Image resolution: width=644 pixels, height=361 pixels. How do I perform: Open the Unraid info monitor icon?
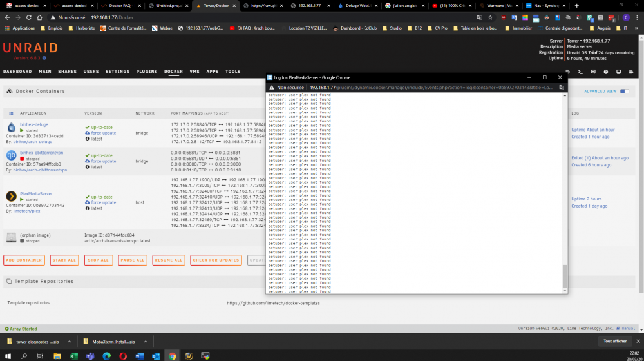(x=618, y=72)
